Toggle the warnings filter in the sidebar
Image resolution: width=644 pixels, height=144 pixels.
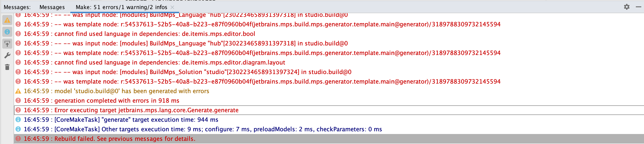pos(7,20)
